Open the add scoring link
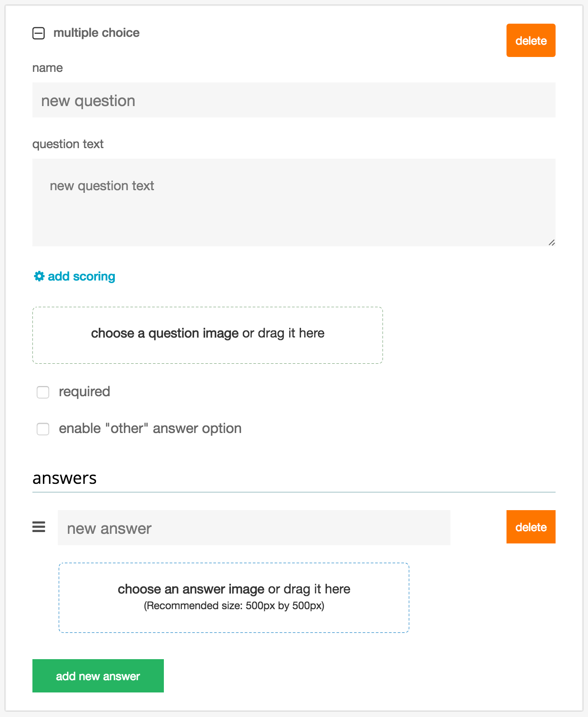 [x=81, y=277]
